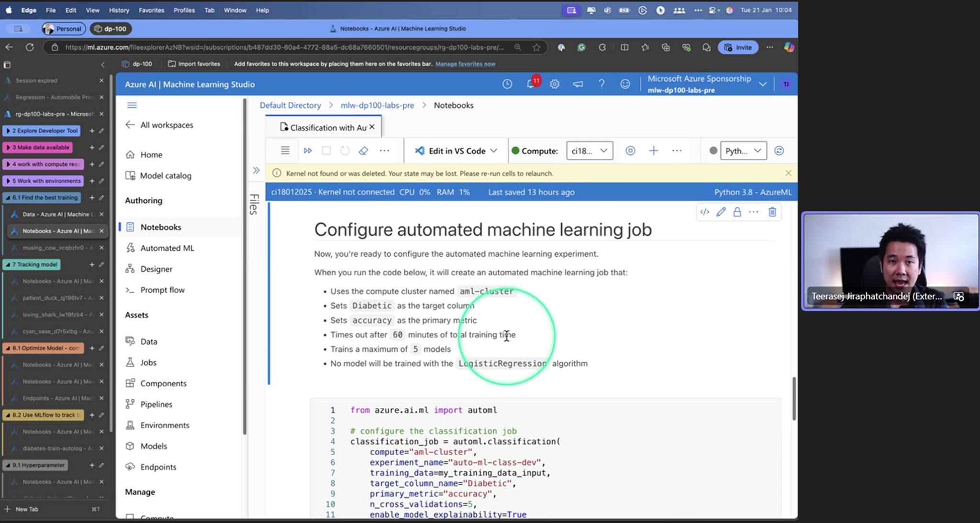Expand the Files panel arrows
The width and height of the screenshot is (980, 523).
tap(256, 170)
